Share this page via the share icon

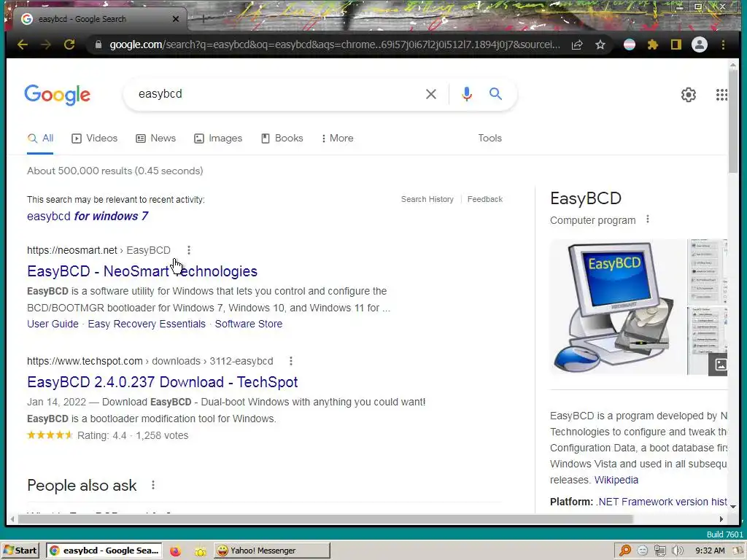pos(577,44)
